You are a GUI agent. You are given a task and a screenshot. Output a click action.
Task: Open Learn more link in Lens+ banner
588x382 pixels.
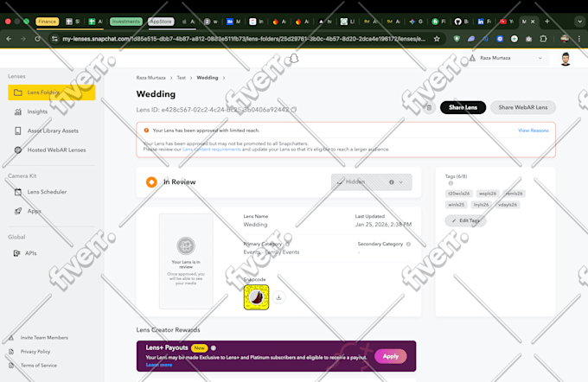click(x=159, y=365)
